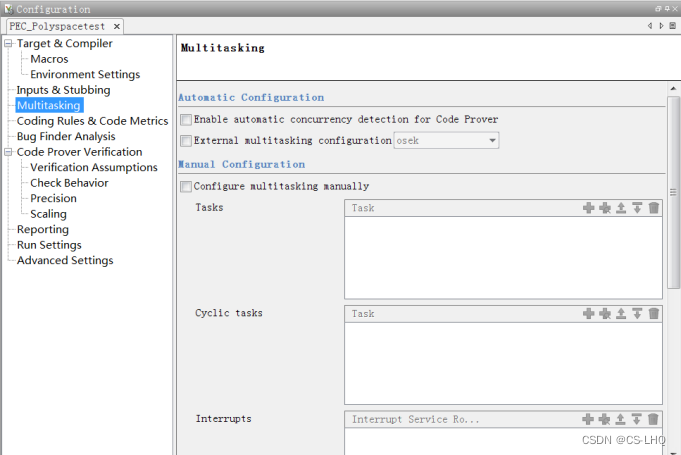Move down selected row in Interrupts table
Viewport: 681px width, 455px height.
(x=636, y=419)
